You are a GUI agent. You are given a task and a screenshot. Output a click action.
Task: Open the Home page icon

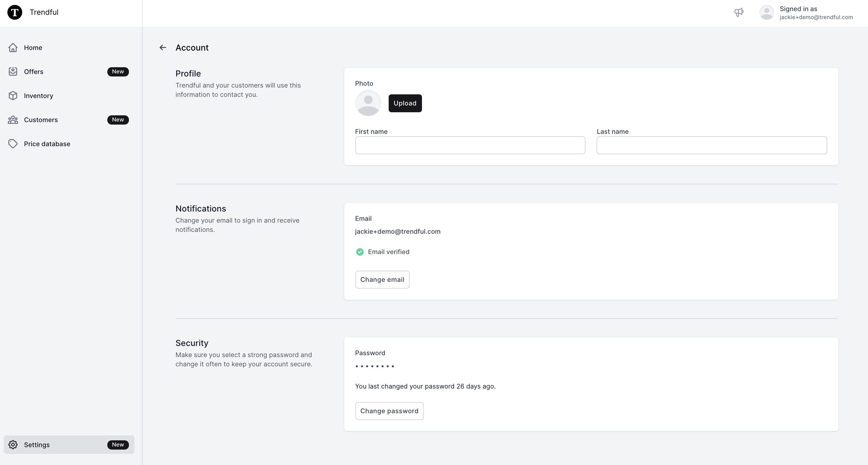pos(13,47)
